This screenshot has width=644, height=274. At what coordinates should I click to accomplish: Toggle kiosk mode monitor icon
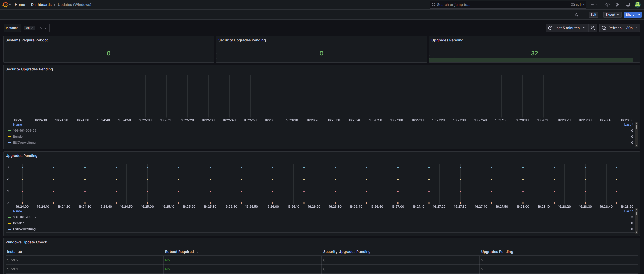628,5
